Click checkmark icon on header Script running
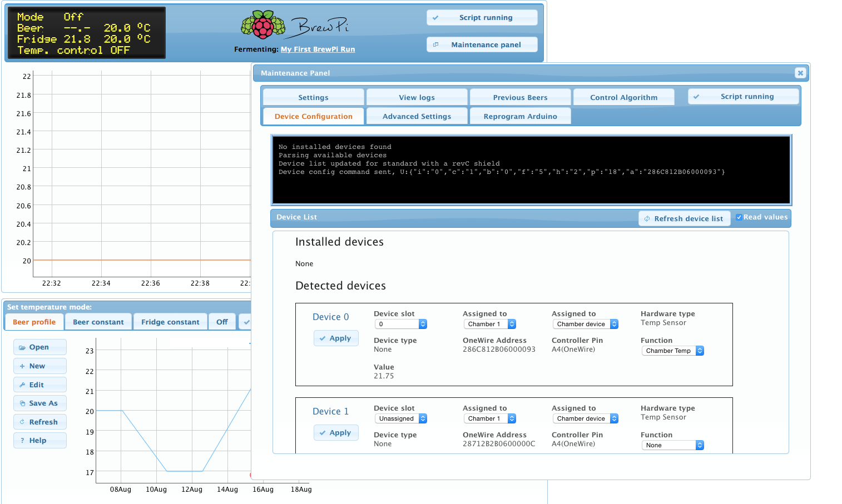The width and height of the screenshot is (842, 504). coord(435,18)
